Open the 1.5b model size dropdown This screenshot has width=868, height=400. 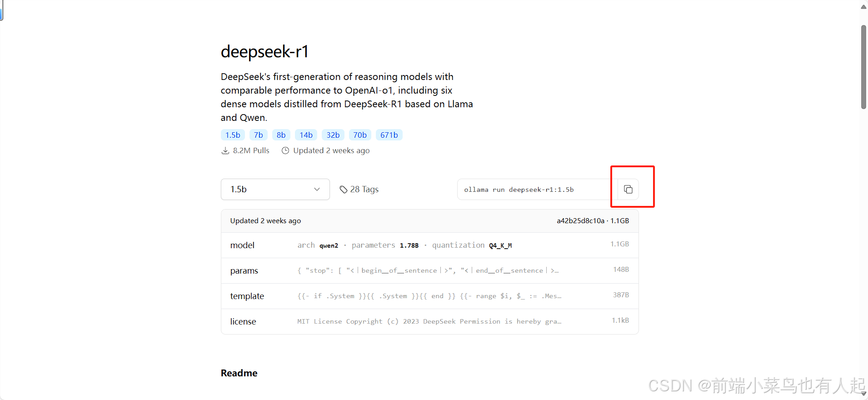[275, 189]
